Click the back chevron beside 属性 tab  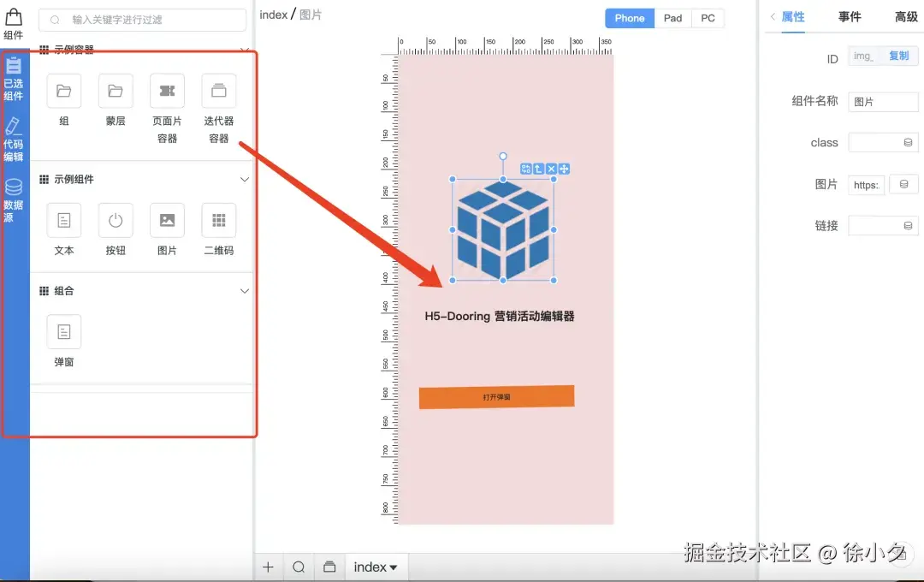click(x=773, y=17)
